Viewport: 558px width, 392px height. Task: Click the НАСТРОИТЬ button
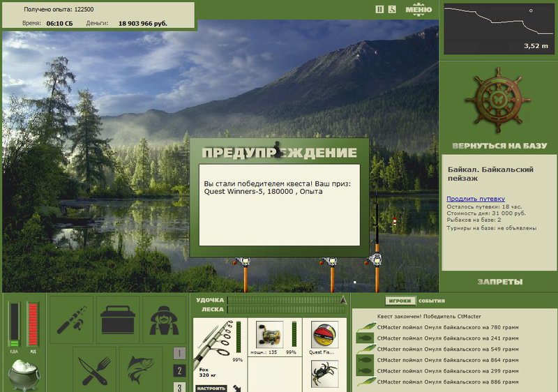tap(211, 389)
